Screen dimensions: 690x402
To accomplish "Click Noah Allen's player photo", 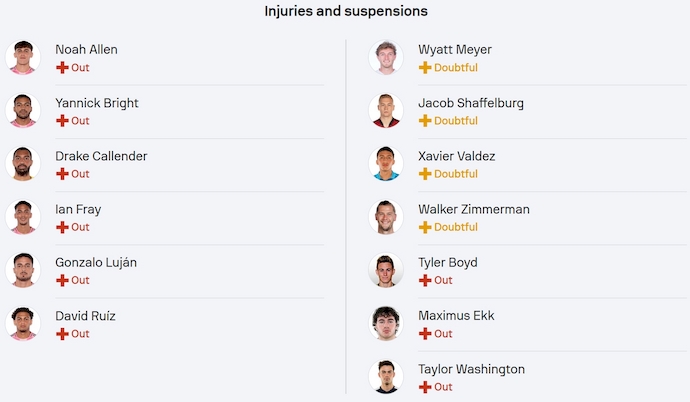I will click(21, 57).
